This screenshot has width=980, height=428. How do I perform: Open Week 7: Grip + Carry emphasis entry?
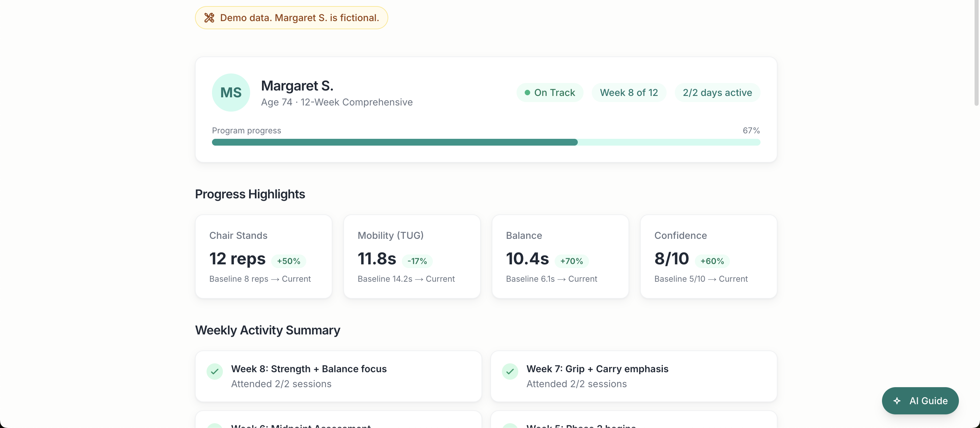click(634, 376)
